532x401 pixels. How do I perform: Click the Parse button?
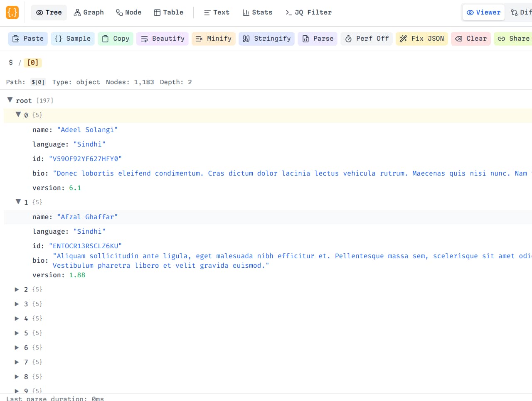pyautogui.click(x=318, y=39)
